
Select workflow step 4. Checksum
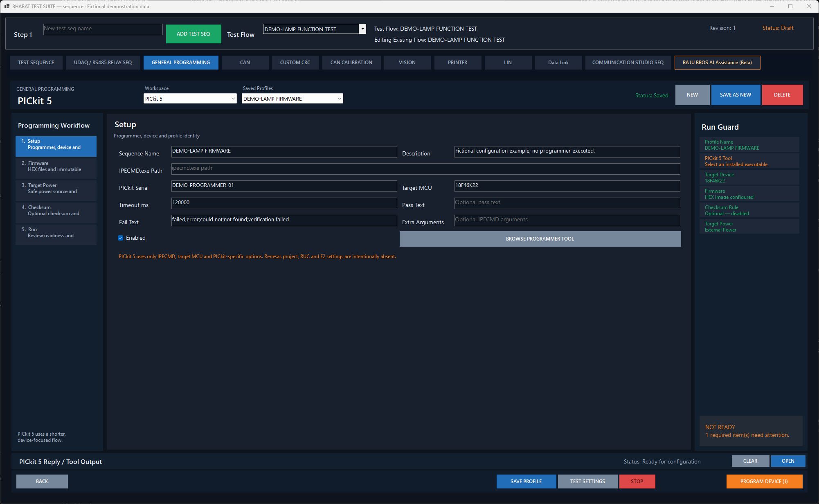tap(56, 213)
